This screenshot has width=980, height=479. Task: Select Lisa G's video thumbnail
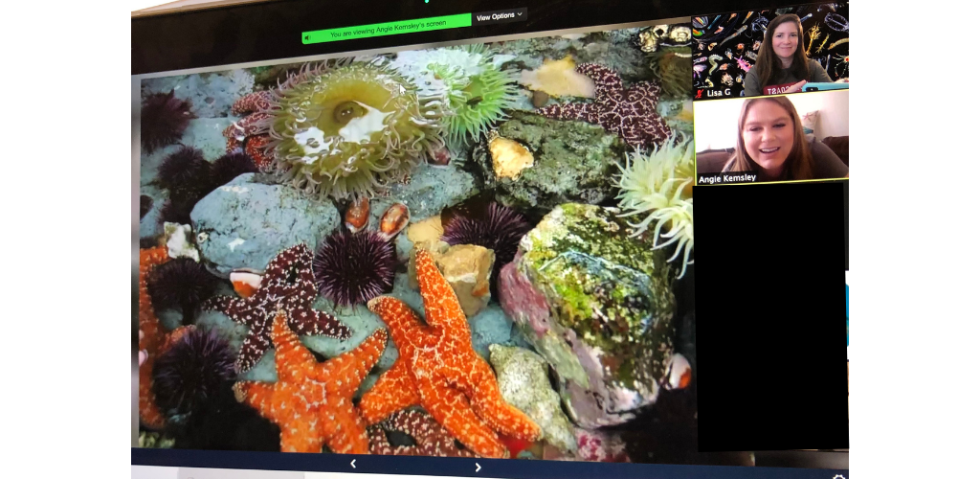point(770,52)
